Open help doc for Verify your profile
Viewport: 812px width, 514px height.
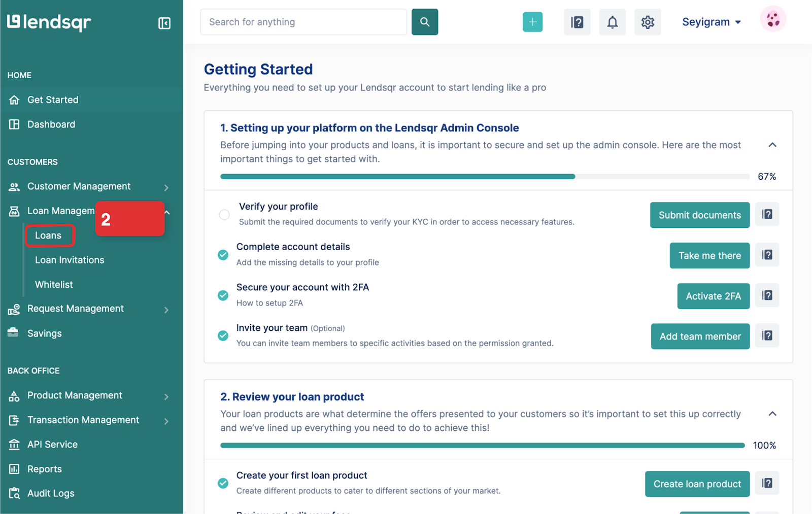coord(767,214)
